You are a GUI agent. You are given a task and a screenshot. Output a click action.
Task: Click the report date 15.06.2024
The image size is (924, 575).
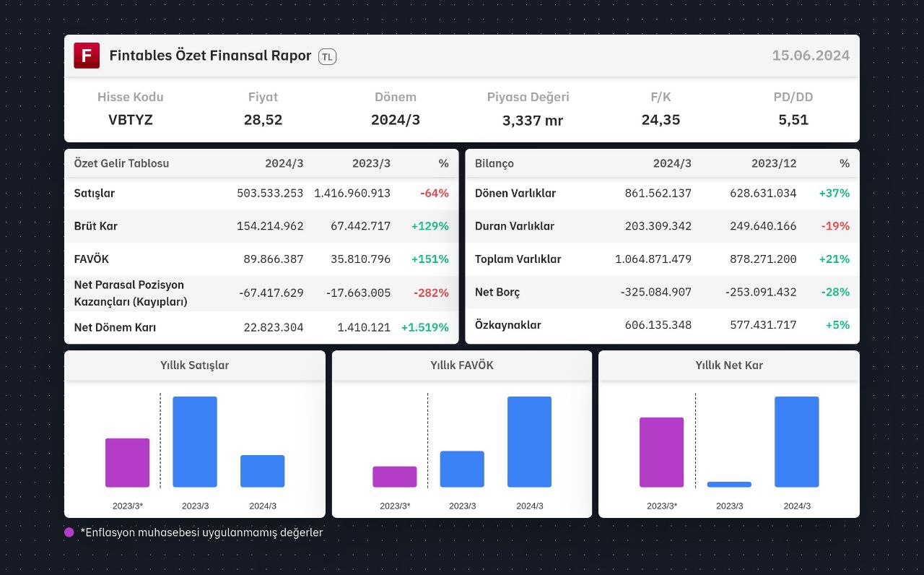pos(811,56)
